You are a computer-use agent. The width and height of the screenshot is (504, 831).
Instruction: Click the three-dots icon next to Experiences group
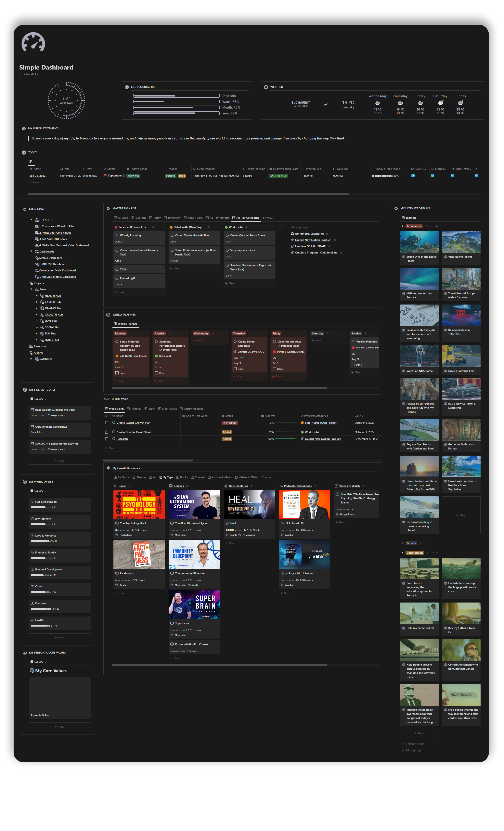click(x=432, y=226)
